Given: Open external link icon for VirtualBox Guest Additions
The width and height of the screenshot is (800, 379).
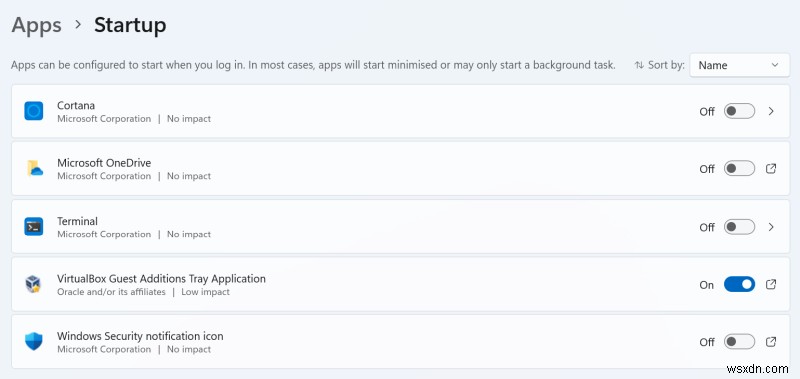Looking at the screenshot, I should coord(771,284).
